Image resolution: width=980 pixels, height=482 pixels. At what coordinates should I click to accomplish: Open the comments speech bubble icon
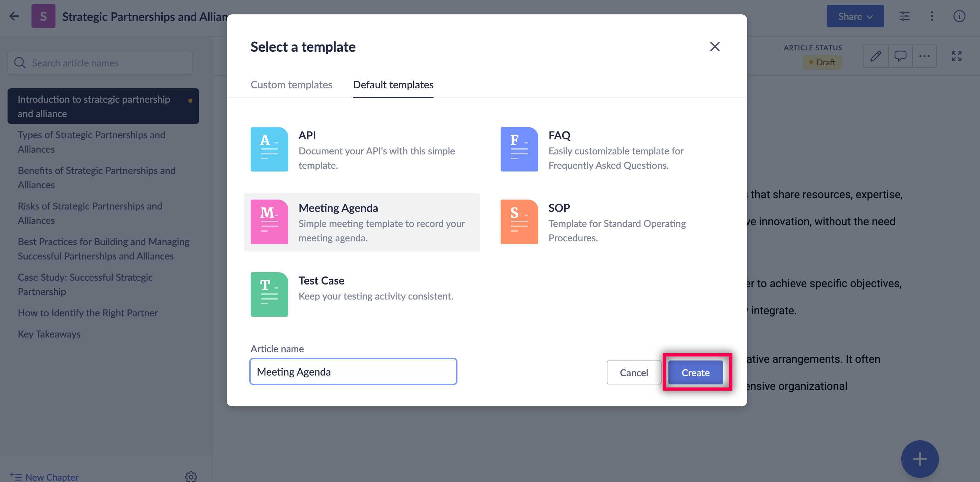coord(900,56)
